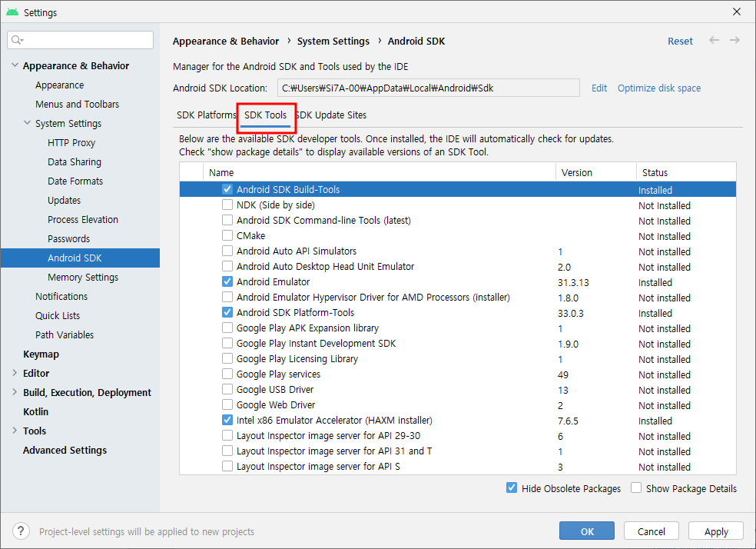Open Advanced Settings
Screen dimensions: 756x549
(x=65, y=450)
